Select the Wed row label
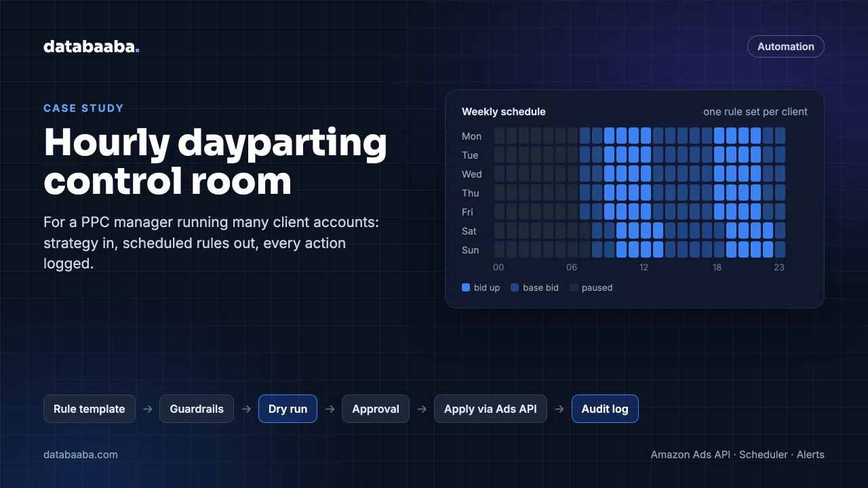The height and width of the screenshot is (488, 868). [x=472, y=174]
